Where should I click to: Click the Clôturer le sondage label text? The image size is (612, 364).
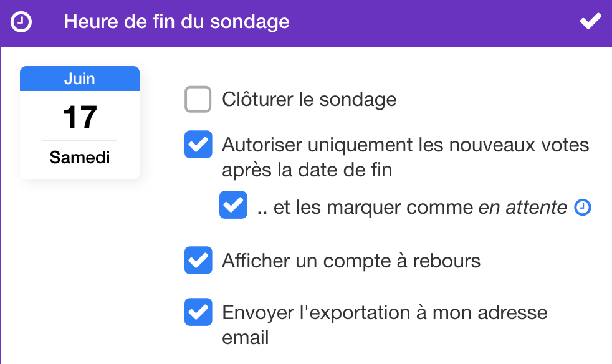(309, 100)
